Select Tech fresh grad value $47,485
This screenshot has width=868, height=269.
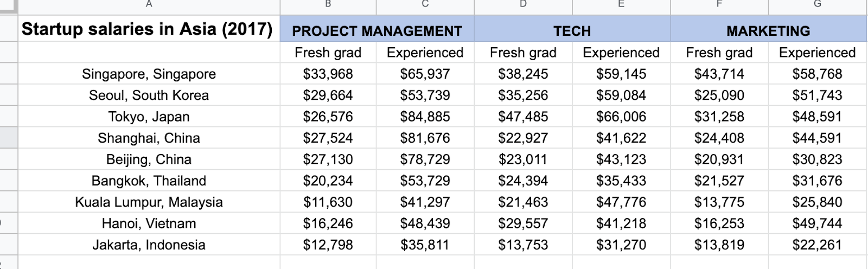tap(523, 117)
